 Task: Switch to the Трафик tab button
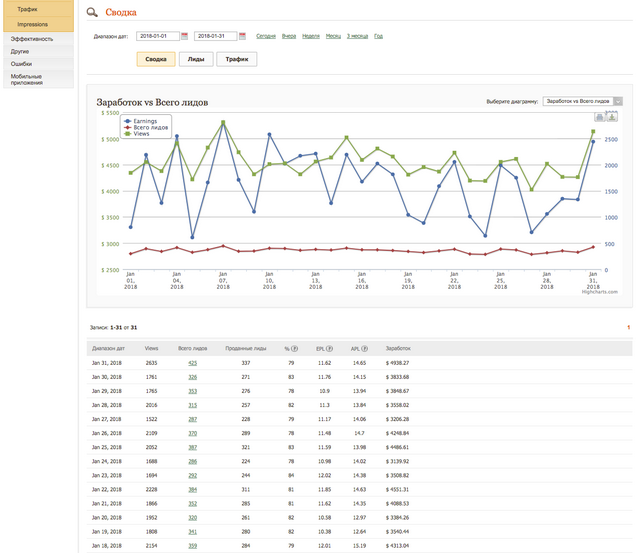[x=236, y=59]
